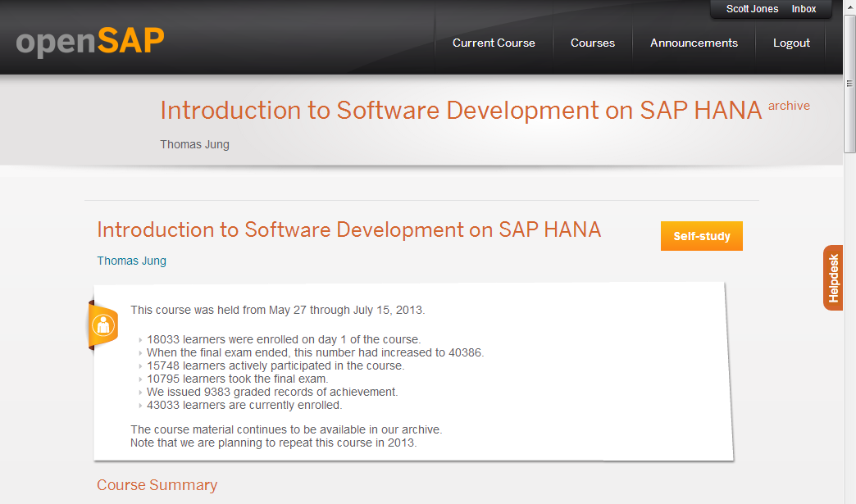Click the orange learner badge icon
The image size is (856, 504).
coord(103,326)
